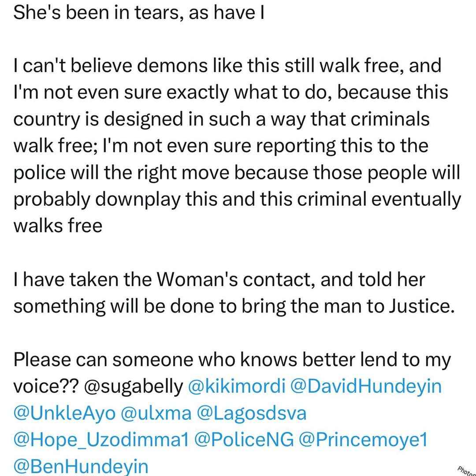The height and width of the screenshot is (476, 476).
Task: Open the @kikimordi profile mention
Action: [237, 387]
